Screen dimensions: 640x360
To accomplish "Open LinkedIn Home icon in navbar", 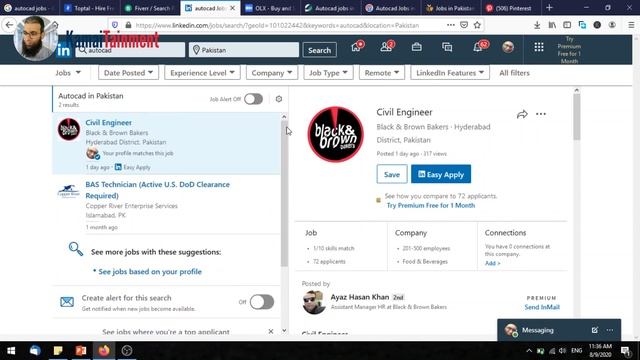I will [356, 47].
